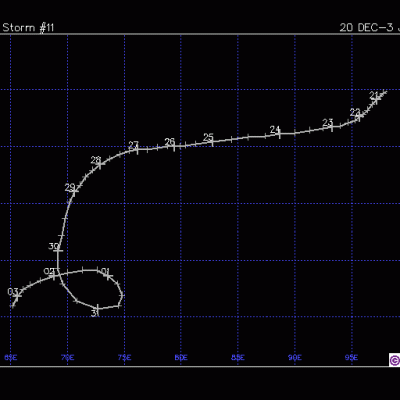400x400 pixels.
Task: Click the 85E longitude label
Action: click(x=238, y=358)
